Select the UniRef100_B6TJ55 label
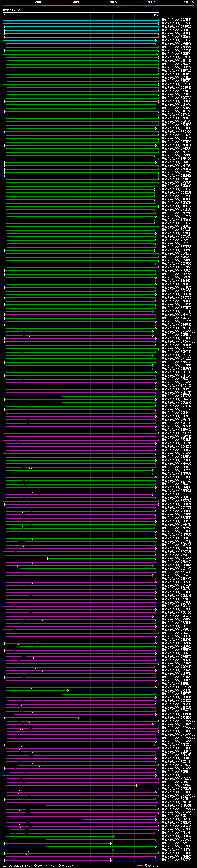This screenshot has width=197, height=868. [x=177, y=410]
